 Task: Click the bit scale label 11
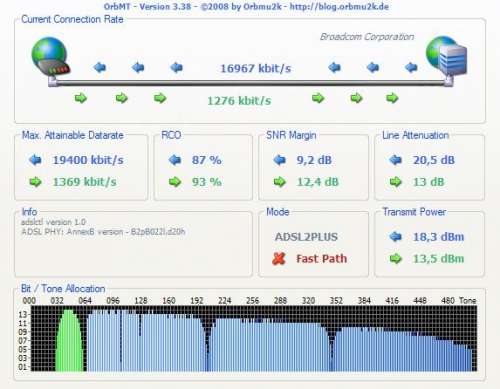(x=23, y=323)
